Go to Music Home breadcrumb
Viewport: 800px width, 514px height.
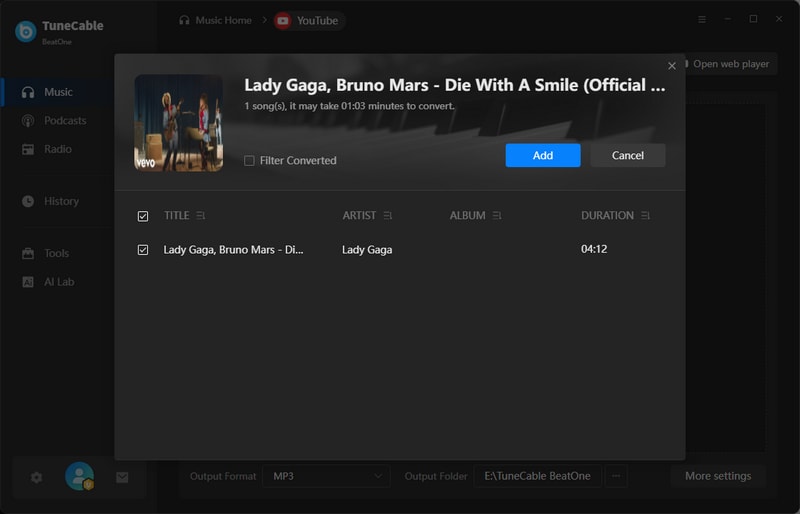click(x=223, y=20)
